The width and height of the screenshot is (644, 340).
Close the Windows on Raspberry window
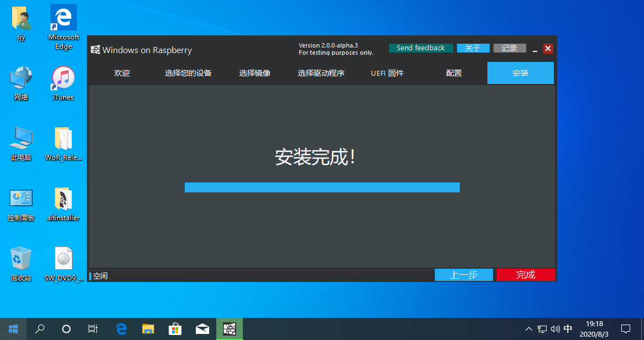548,49
